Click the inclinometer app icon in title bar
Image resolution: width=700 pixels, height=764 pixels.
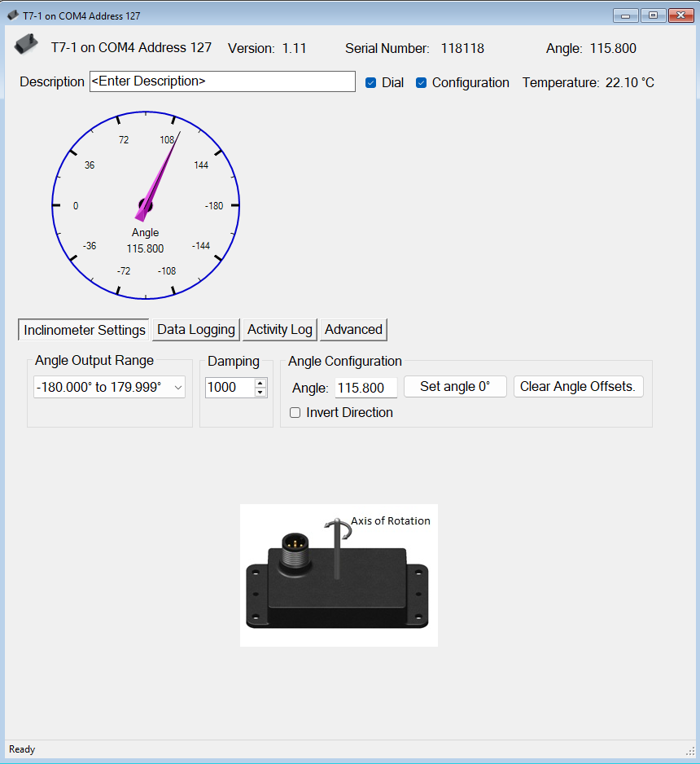[11, 15]
